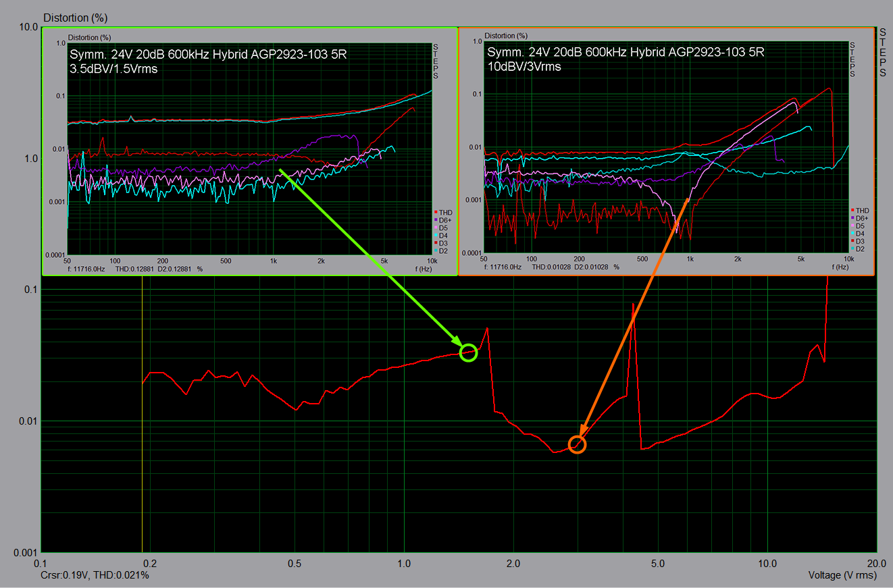Toggle the THD trace label in right inset legend
The height and width of the screenshot is (588, 893).
(862, 211)
